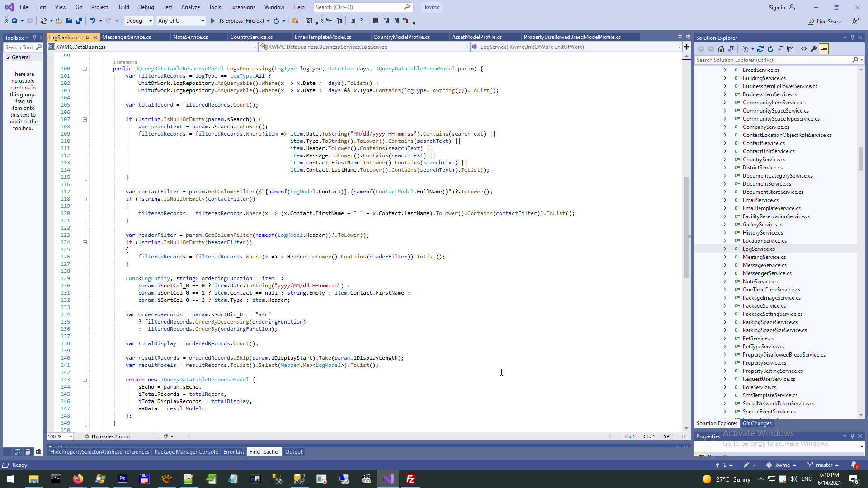Open the Any CPU platform dropdown

click(181, 21)
